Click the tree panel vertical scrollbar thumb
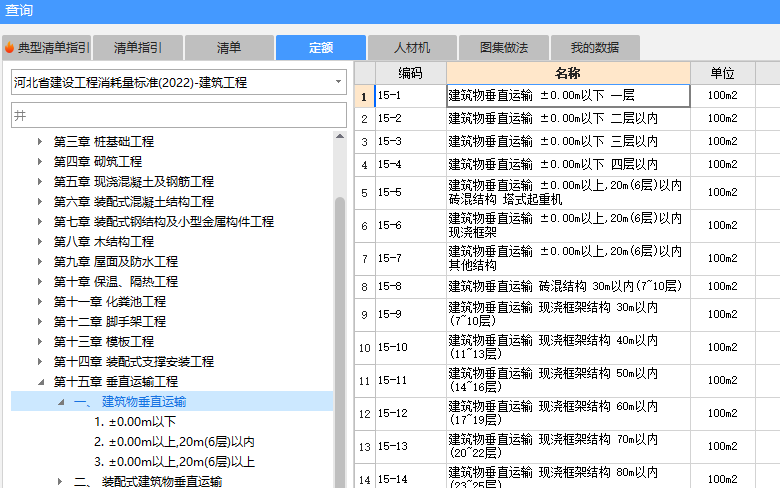The width and height of the screenshot is (780, 488). click(340, 342)
